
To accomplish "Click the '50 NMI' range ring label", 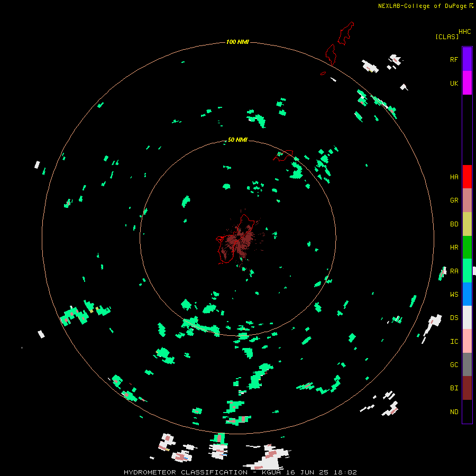I will coord(237,140).
